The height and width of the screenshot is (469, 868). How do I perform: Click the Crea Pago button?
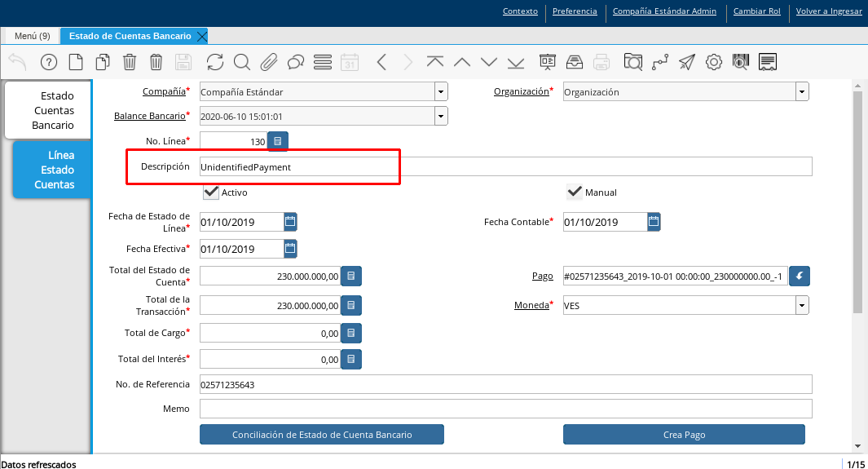(x=685, y=435)
